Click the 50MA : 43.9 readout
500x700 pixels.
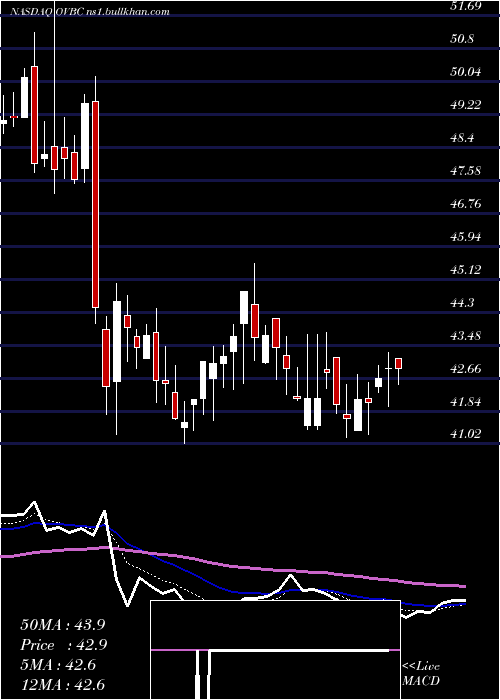[64, 625]
